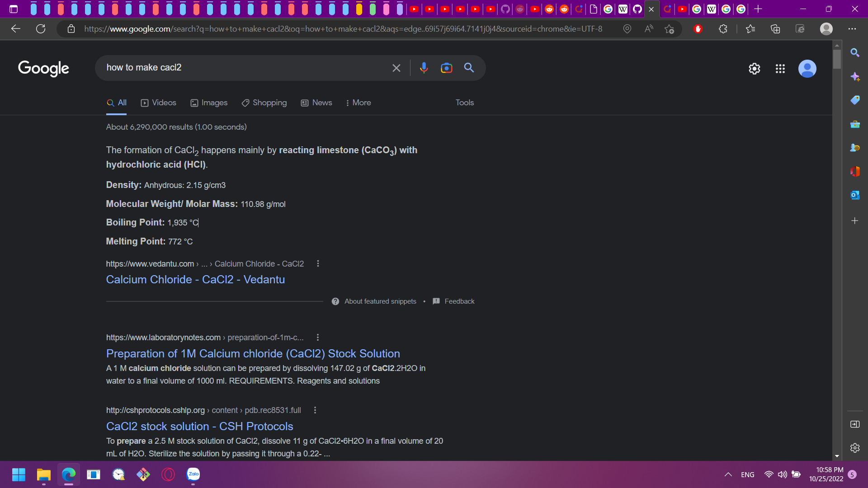This screenshot has height=488, width=868.
Task: Click the AdBlock extension icon
Action: click(x=698, y=29)
